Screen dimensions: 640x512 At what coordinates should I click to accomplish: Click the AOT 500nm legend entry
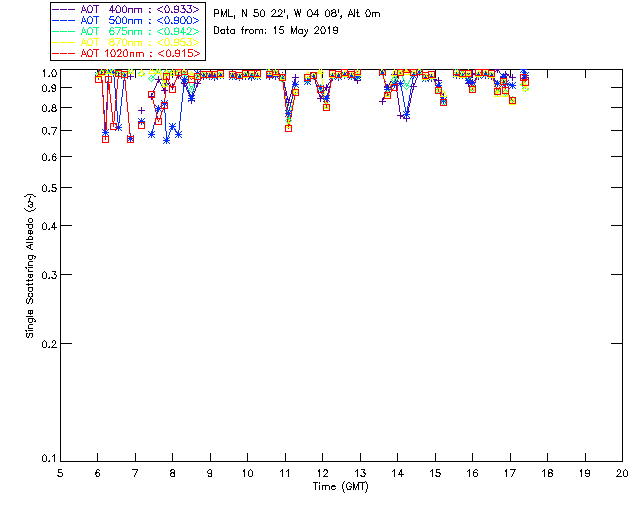(x=127, y=20)
